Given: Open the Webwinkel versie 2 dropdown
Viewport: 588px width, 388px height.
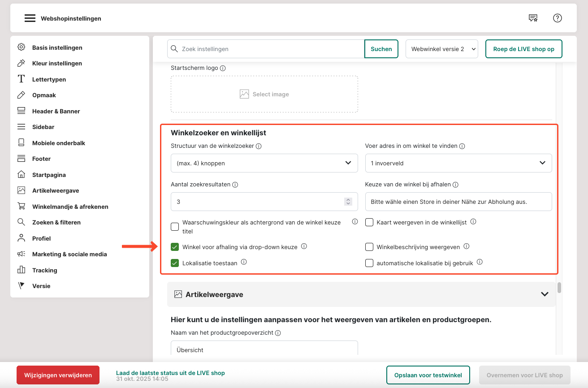Looking at the screenshot, I should click(441, 49).
